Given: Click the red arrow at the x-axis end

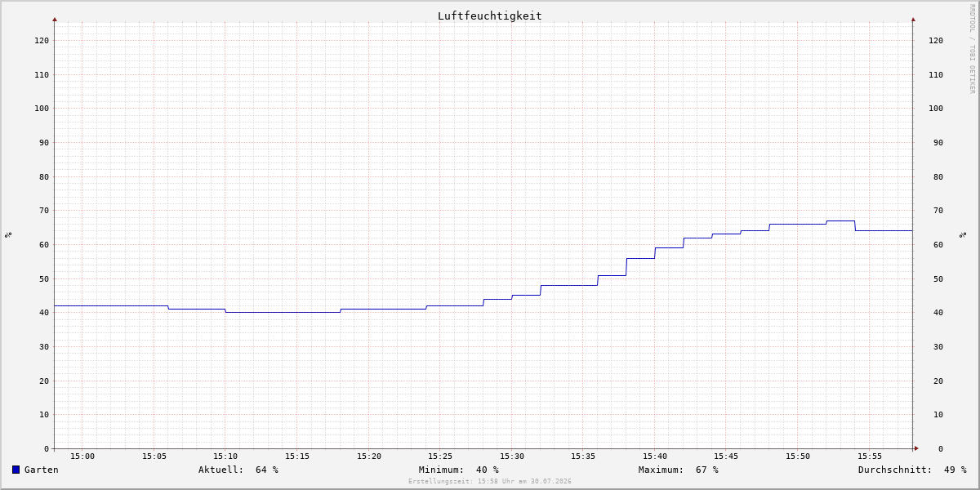Looking at the screenshot, I should [916, 448].
